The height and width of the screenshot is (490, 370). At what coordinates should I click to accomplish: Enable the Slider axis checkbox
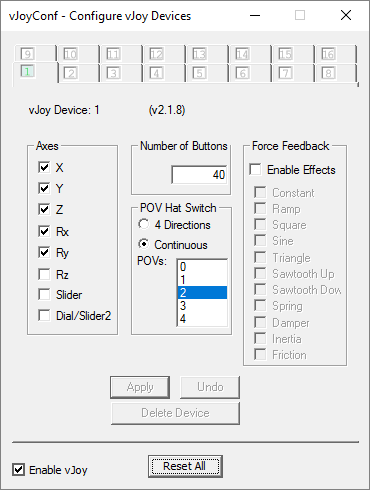pyautogui.click(x=44, y=295)
